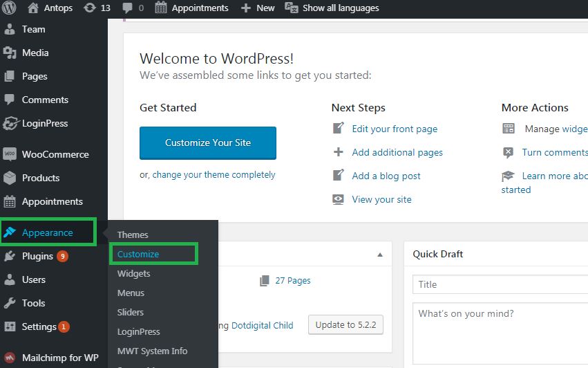Click the Quick Draft Title input field

[x=500, y=284]
